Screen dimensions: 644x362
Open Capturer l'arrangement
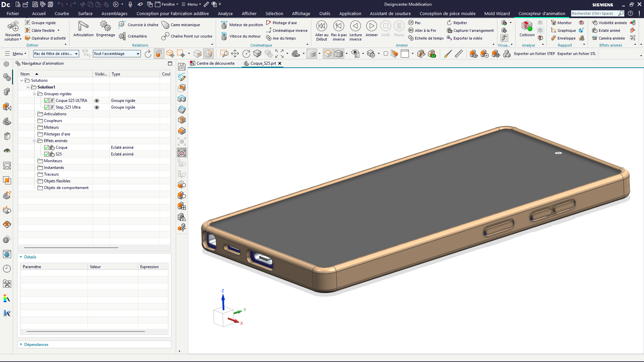[470, 31]
